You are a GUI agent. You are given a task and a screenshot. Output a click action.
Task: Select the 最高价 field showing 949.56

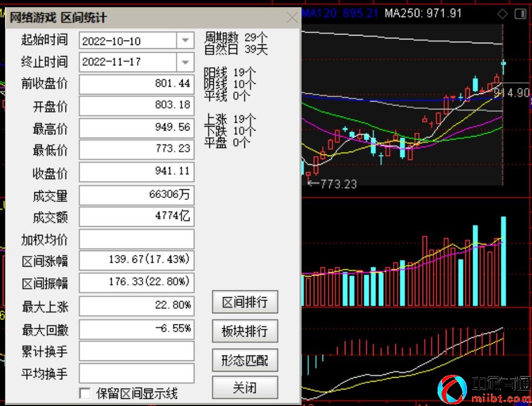click(136, 128)
